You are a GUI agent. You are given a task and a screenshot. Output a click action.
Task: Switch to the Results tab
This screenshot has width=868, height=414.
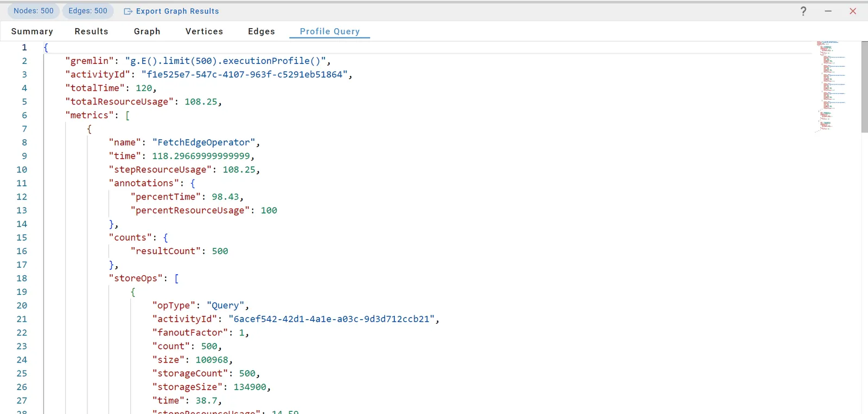[92, 31]
